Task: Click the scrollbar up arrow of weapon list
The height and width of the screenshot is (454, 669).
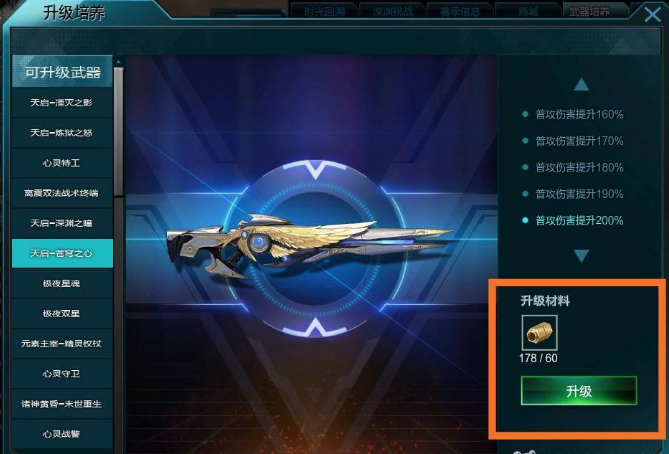Action: coord(119,62)
